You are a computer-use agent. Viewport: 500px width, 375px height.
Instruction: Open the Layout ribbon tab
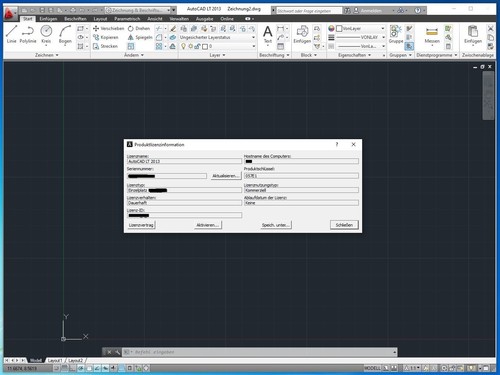100,19
